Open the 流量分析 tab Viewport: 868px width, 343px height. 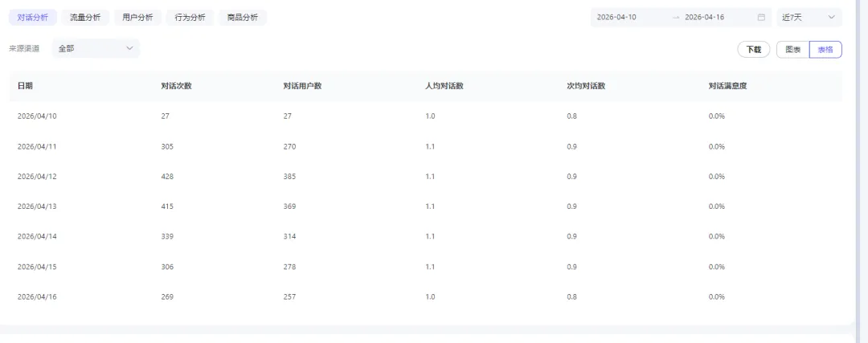[x=85, y=17]
